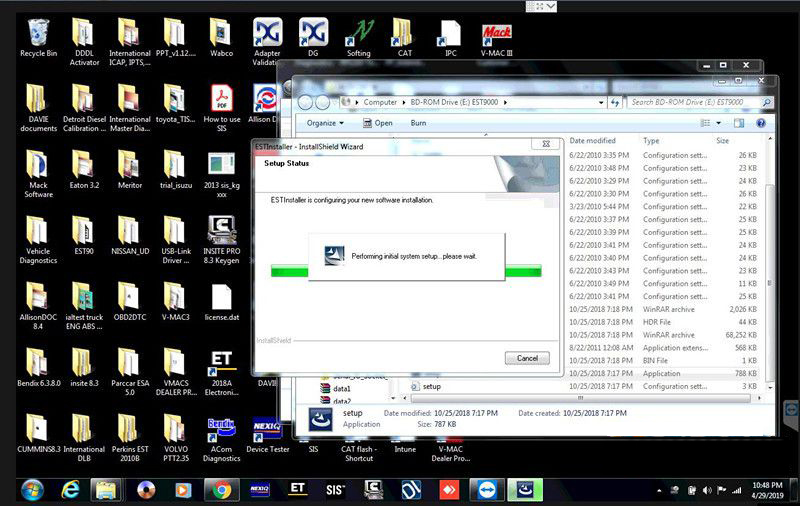Click the installation progress bar
The image size is (800, 506).
406,271
